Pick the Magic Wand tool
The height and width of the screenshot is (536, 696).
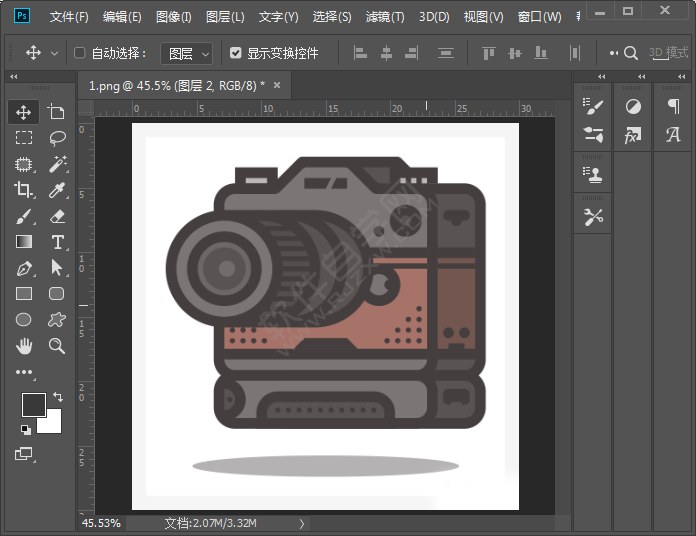coord(57,164)
